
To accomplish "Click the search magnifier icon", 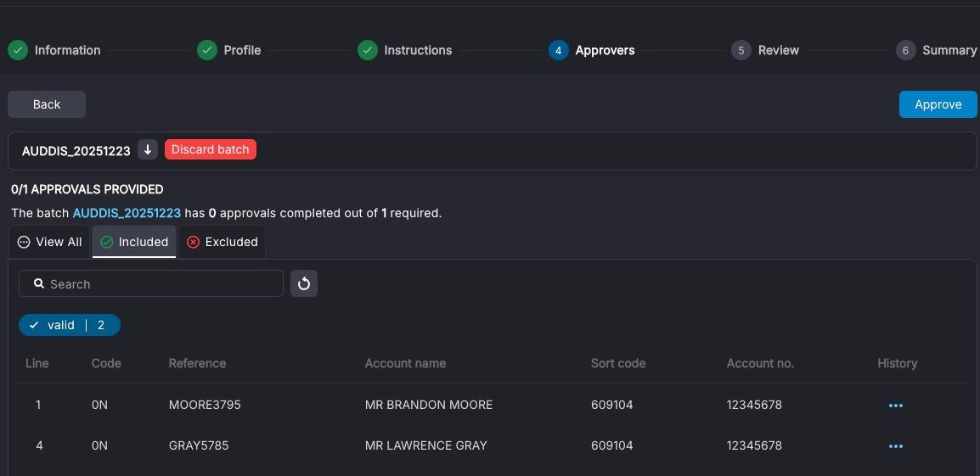I will [x=39, y=283].
